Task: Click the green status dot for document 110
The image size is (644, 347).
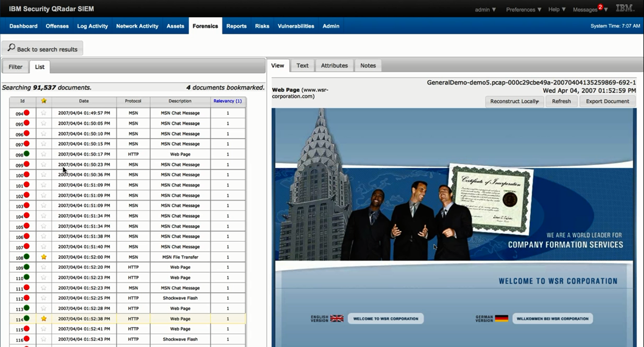Action: click(x=27, y=277)
